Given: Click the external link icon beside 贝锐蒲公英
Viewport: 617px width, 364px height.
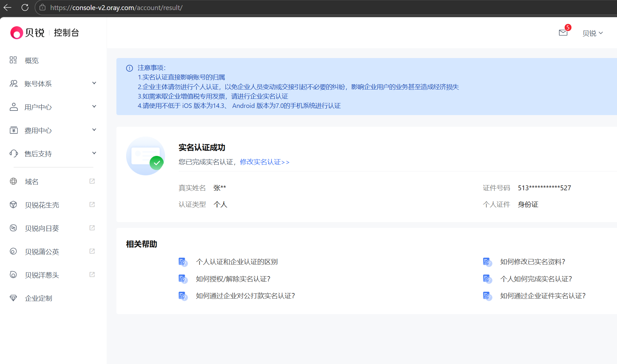Looking at the screenshot, I should [x=92, y=251].
